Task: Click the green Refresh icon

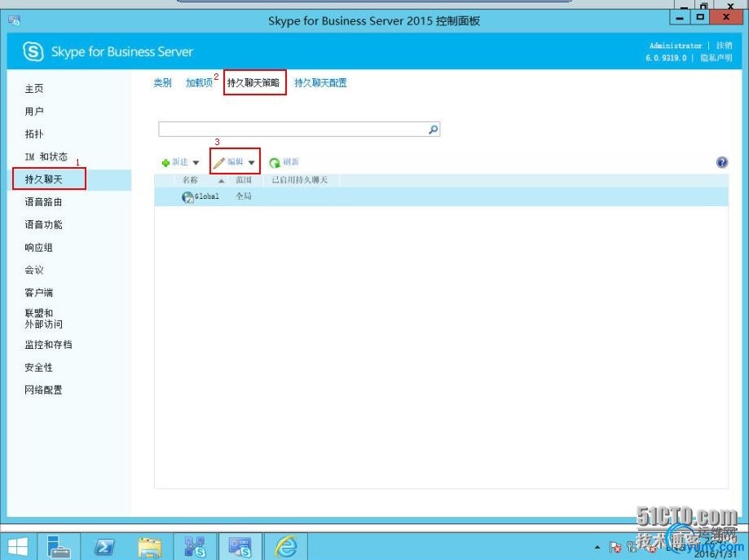Action: (x=274, y=163)
